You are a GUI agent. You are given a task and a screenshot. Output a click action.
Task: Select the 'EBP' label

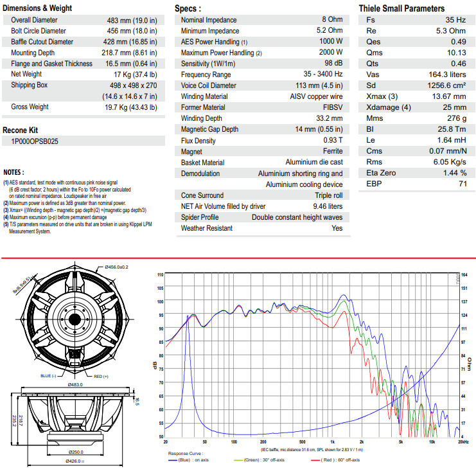coord(374,184)
